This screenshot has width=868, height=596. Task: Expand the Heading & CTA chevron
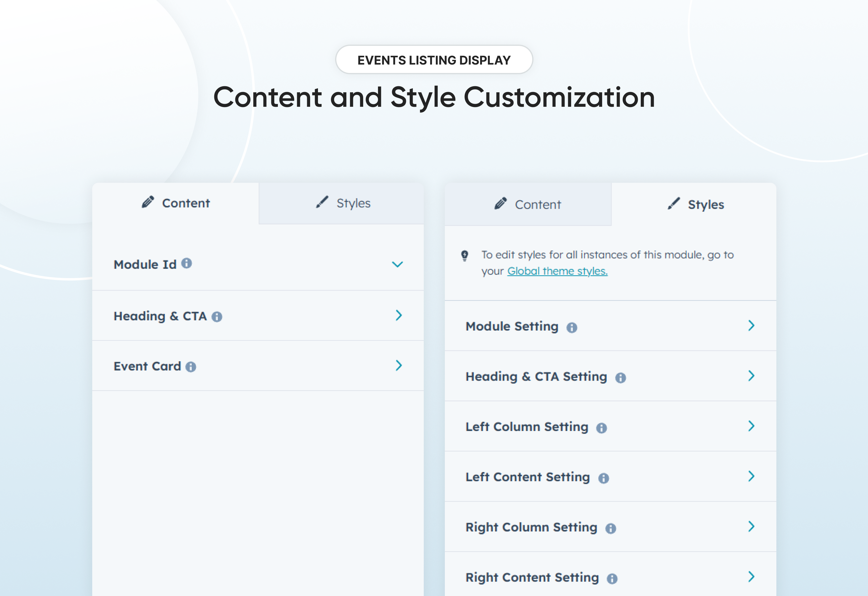[x=399, y=315]
